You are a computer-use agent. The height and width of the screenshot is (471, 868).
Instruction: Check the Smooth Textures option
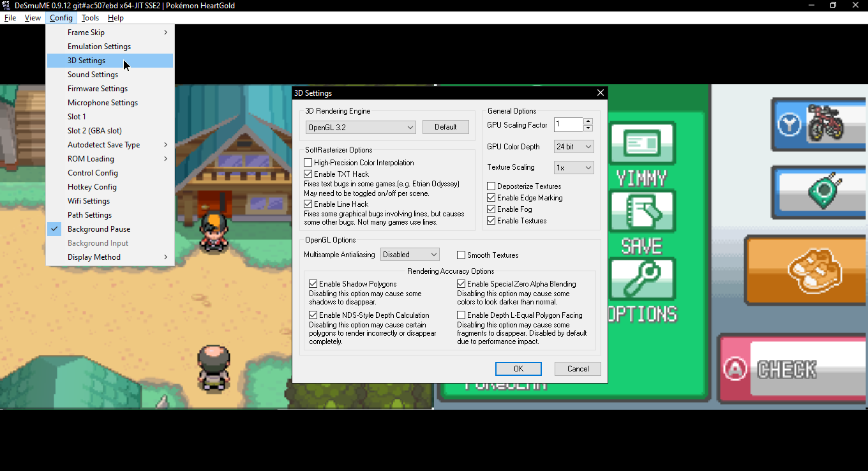(x=461, y=255)
